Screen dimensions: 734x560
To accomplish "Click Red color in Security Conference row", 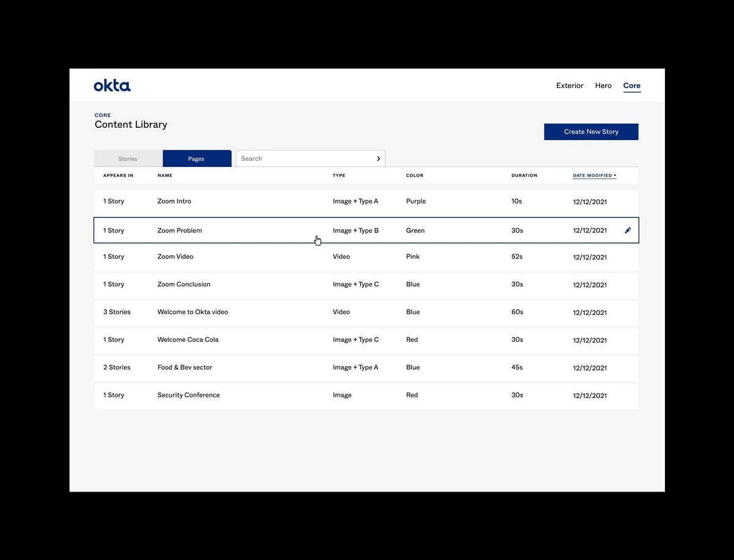I will pos(412,395).
